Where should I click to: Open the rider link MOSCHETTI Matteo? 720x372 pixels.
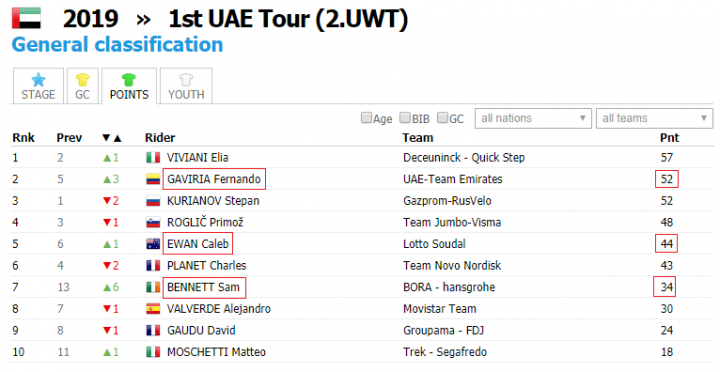tap(216, 352)
